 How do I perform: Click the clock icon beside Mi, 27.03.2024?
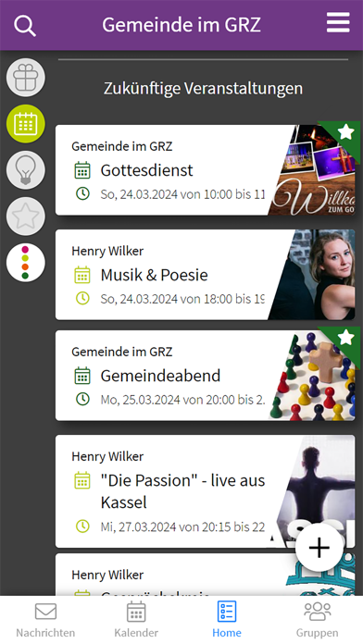coord(82,526)
